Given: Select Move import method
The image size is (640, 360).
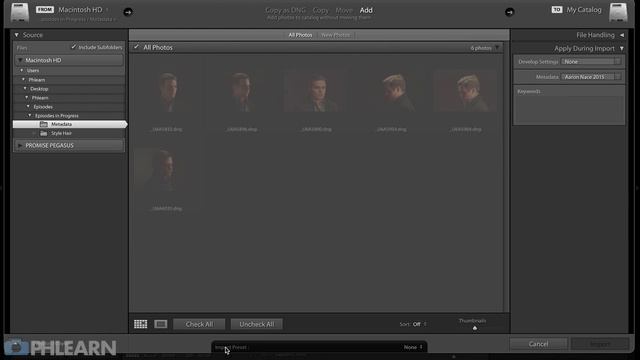Looking at the screenshot, I should 344,10.
